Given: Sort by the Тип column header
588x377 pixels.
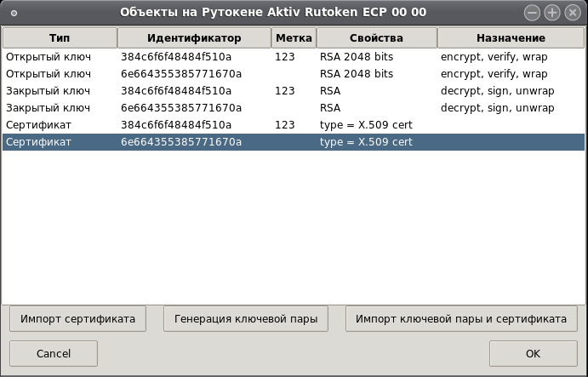Looking at the screenshot, I should [x=60, y=38].
